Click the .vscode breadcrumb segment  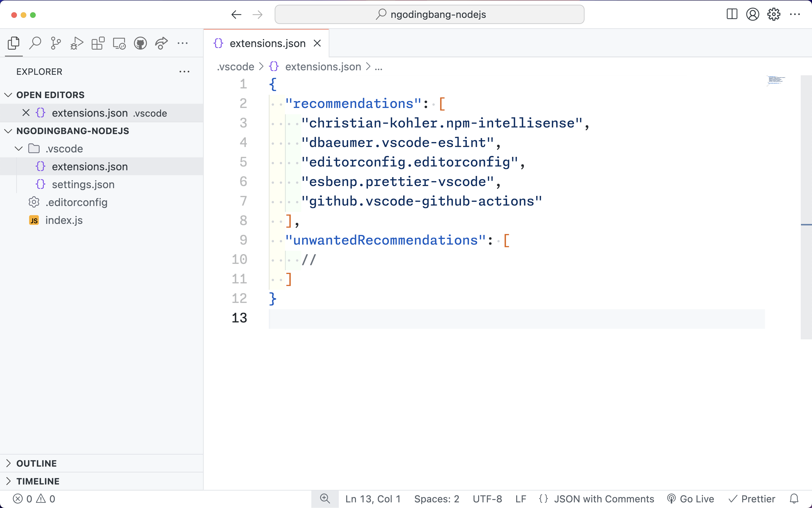tap(236, 67)
